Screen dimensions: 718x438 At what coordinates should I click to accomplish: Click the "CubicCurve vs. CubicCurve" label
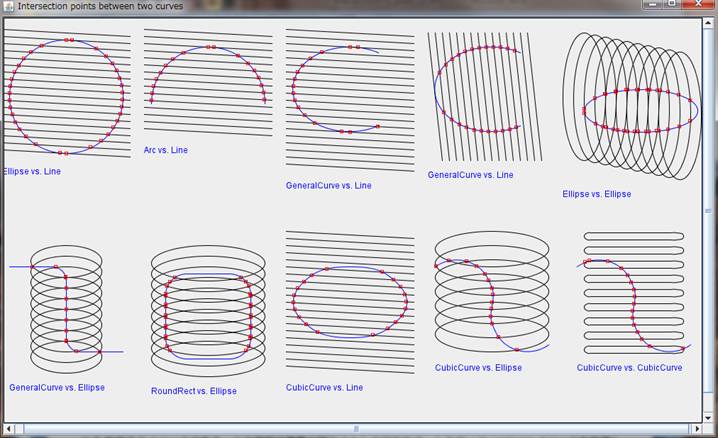[629, 368]
